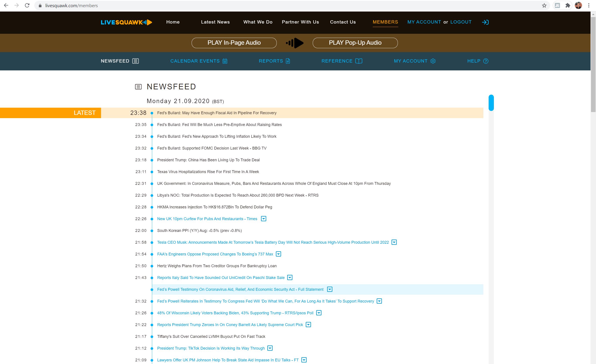
Task: Click the login arrow icon next to LOGOUT
Action: point(485,22)
